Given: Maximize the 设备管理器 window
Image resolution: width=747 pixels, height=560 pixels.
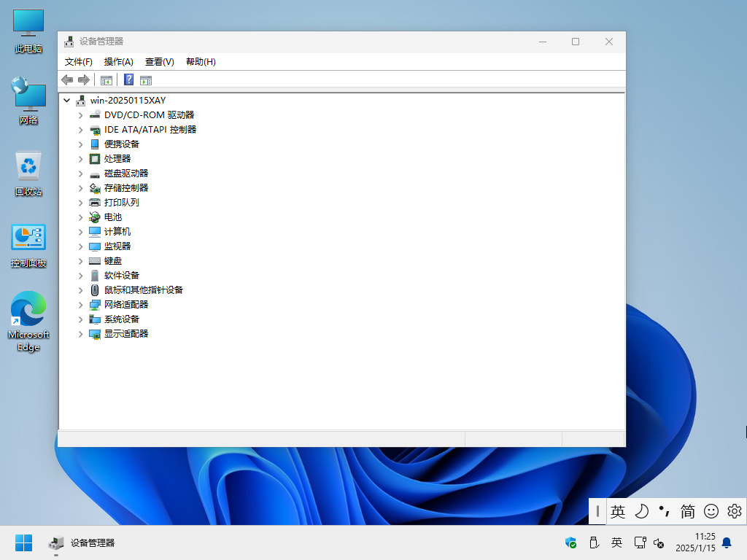Looking at the screenshot, I should click(x=576, y=42).
